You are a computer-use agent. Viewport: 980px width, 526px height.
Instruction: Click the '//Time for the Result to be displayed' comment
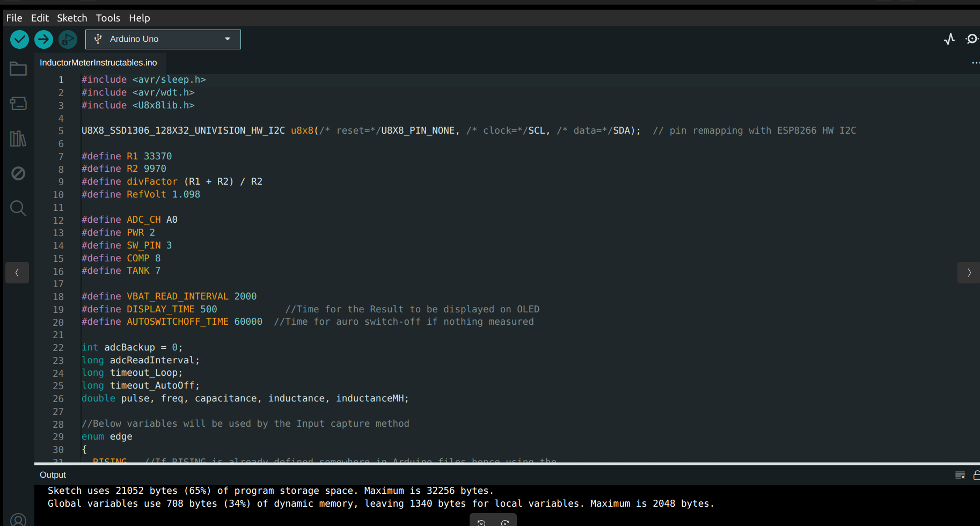coord(412,309)
